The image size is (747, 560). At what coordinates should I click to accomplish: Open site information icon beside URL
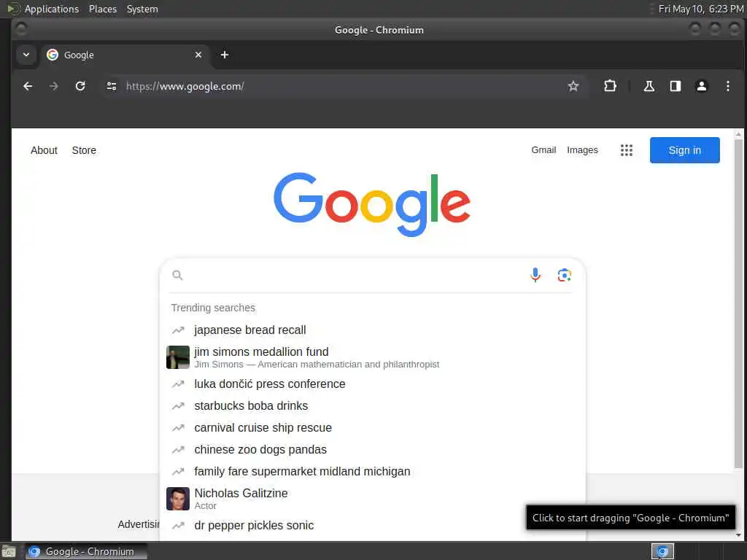pyautogui.click(x=112, y=86)
